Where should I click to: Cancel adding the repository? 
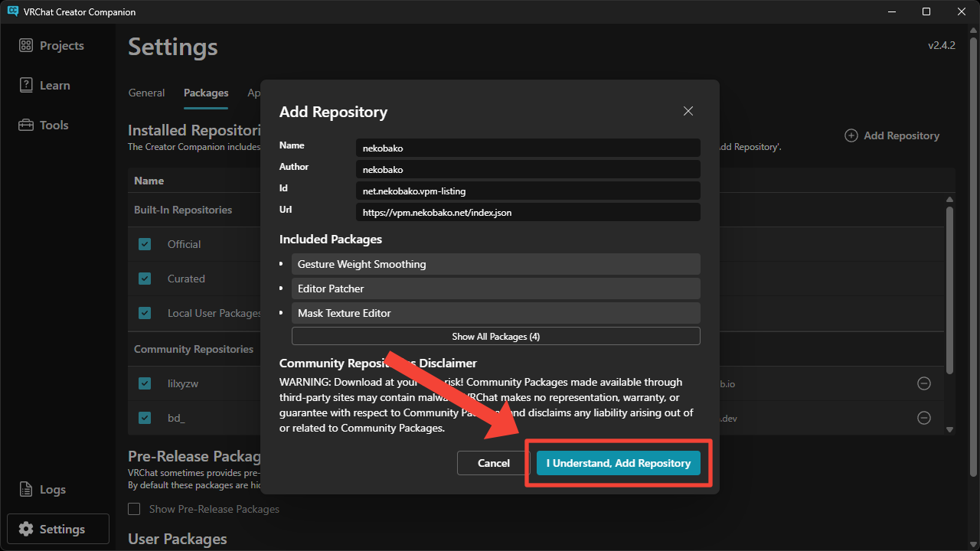[493, 463]
